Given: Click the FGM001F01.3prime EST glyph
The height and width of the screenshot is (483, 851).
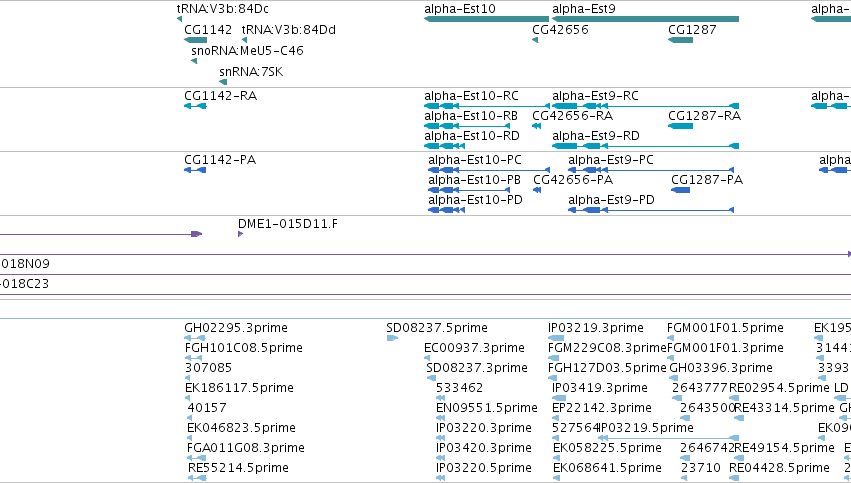Looking at the screenshot, I should click(670, 358).
